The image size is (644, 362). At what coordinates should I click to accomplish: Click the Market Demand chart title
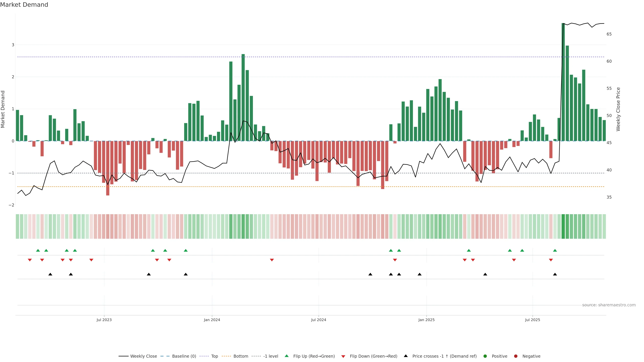[x=24, y=5]
